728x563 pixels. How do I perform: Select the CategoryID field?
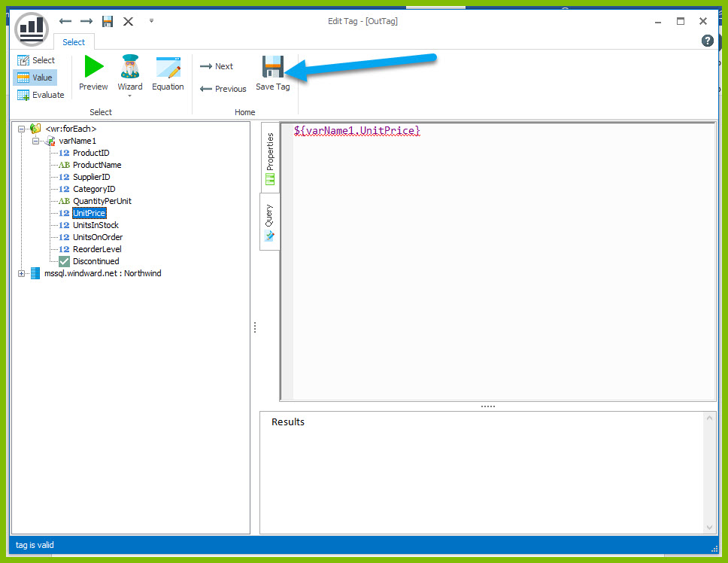click(x=94, y=189)
